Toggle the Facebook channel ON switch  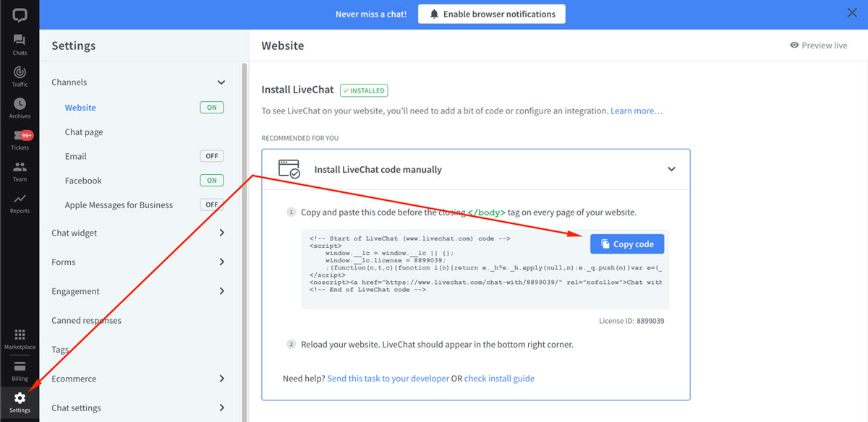coord(212,181)
